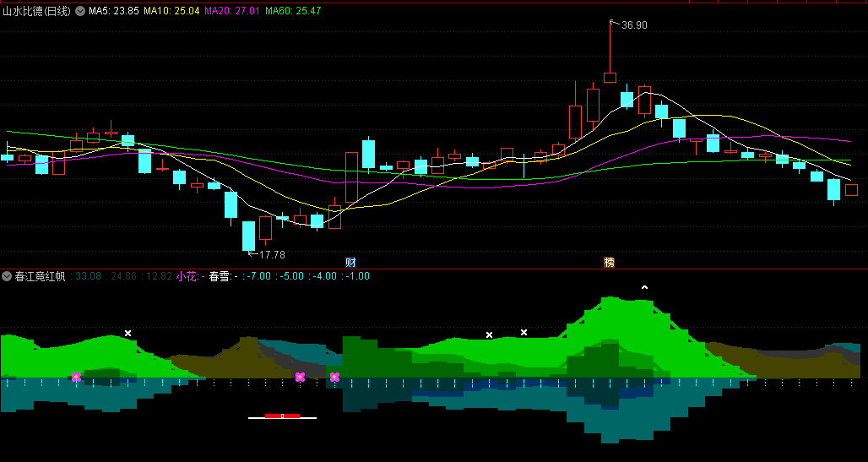
Task: Click the MA20: 27.01 label
Action: [232, 10]
